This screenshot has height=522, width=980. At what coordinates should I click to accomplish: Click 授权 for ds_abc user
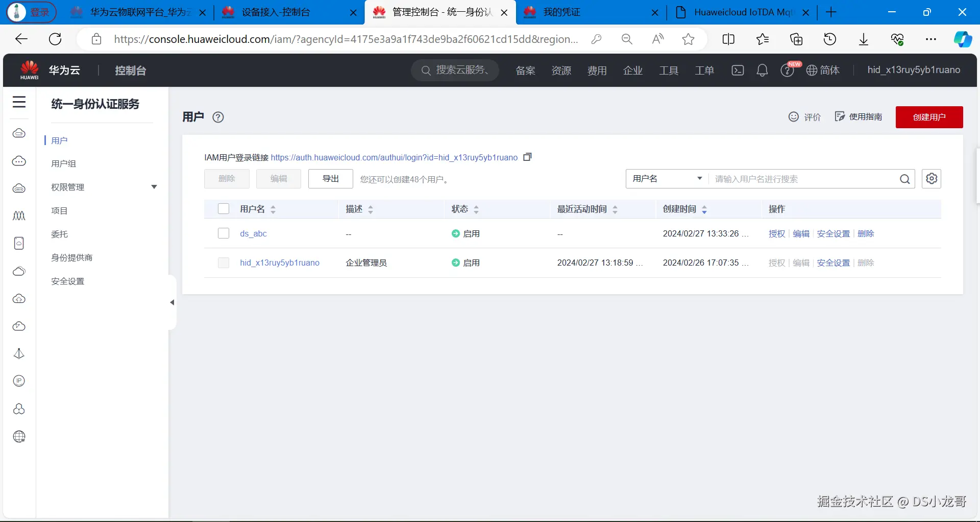coord(777,233)
